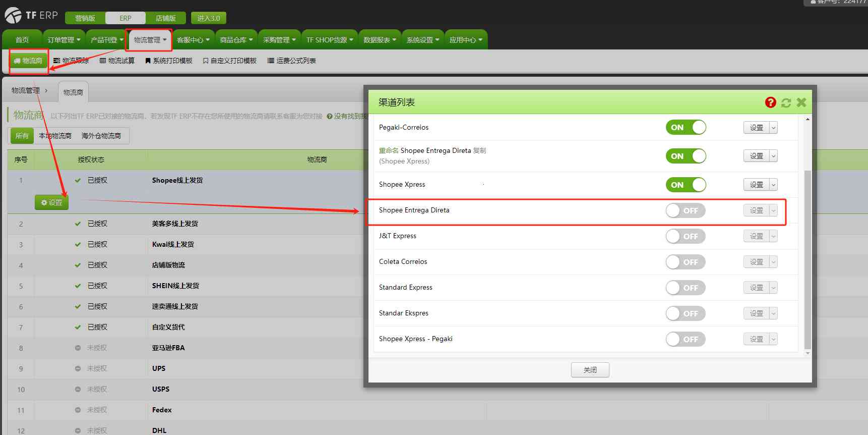Click the red help question mark icon

[x=770, y=102]
